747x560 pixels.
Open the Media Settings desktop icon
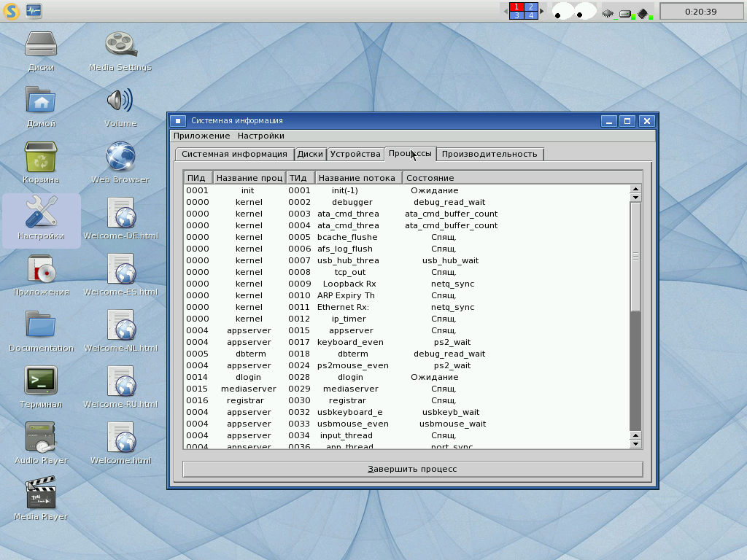point(120,45)
